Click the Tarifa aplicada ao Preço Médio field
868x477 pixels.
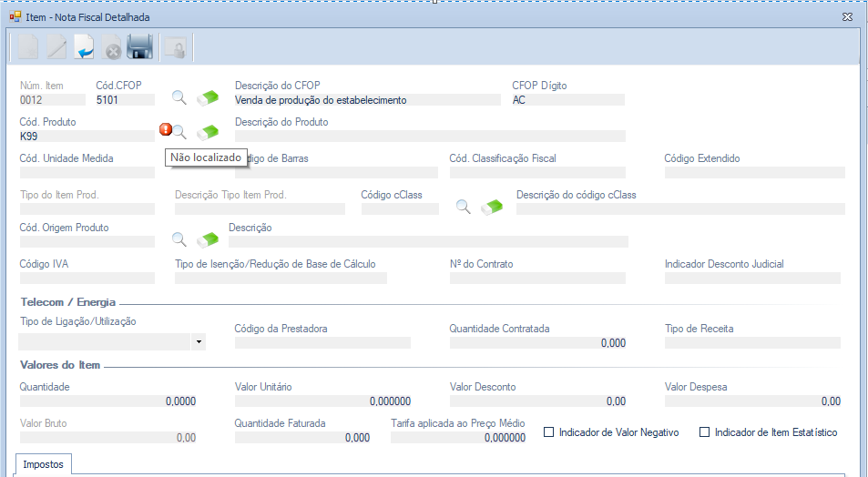click(x=458, y=438)
